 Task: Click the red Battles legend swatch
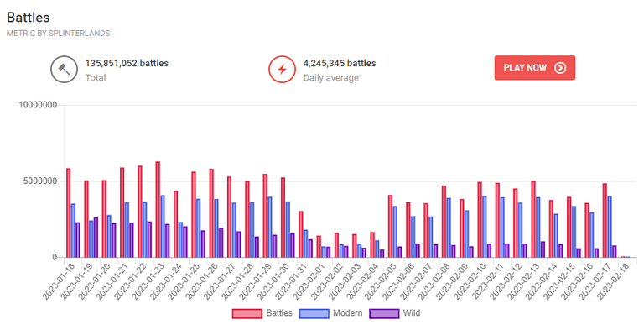(247, 313)
